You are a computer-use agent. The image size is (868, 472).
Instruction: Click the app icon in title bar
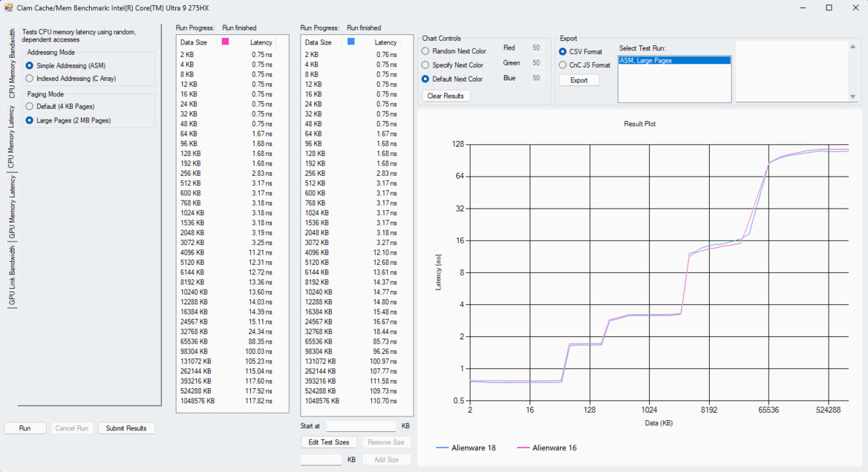pos(8,7)
